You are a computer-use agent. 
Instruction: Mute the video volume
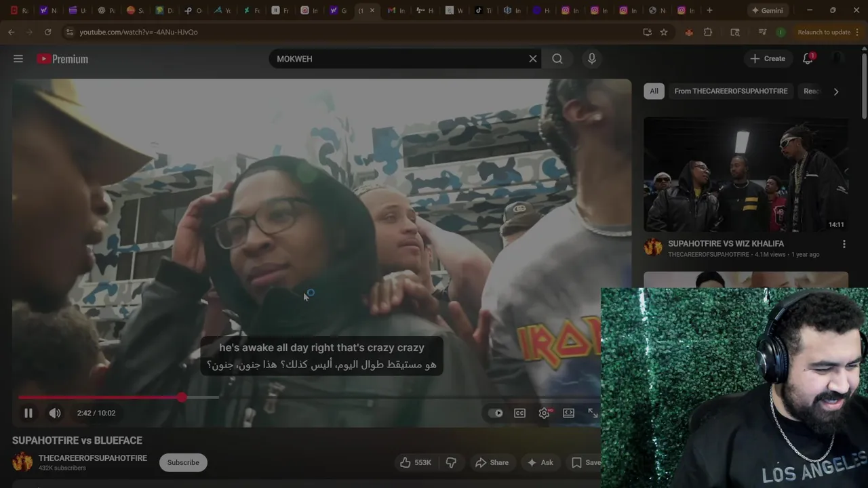[x=55, y=413]
